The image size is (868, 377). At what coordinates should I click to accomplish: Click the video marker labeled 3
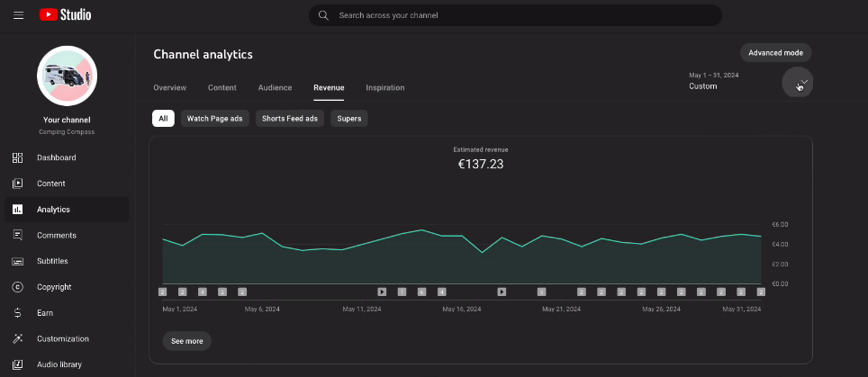[541, 292]
